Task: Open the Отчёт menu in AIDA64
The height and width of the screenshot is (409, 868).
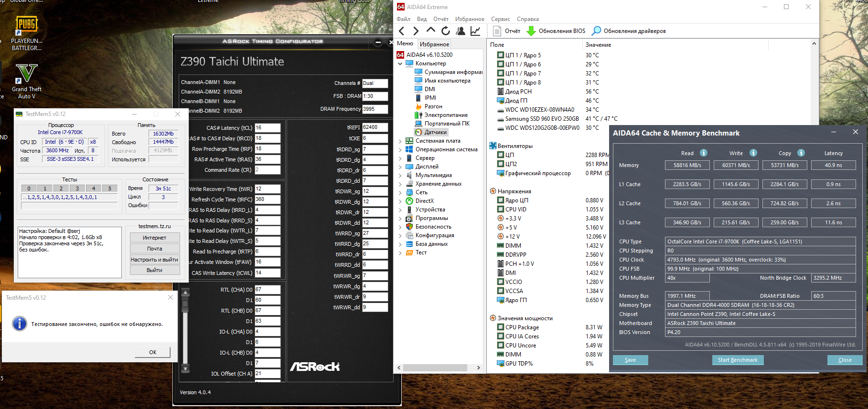Action: pos(441,19)
